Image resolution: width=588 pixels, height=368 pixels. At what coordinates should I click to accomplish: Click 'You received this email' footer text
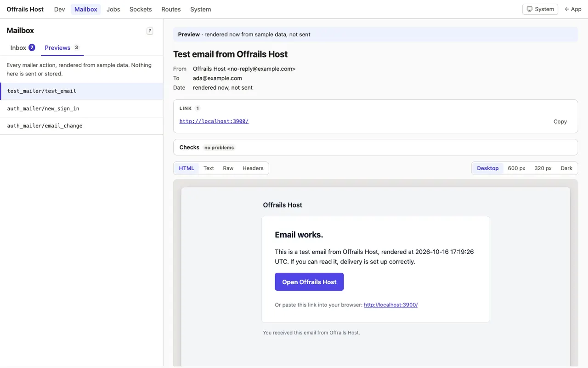[x=311, y=333]
